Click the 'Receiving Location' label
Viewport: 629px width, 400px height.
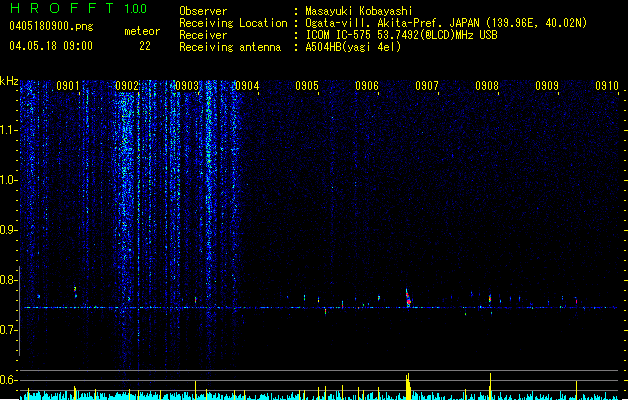233,23
